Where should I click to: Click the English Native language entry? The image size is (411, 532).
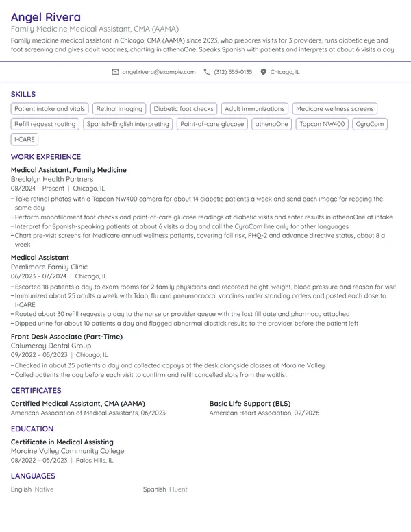(x=32, y=489)
